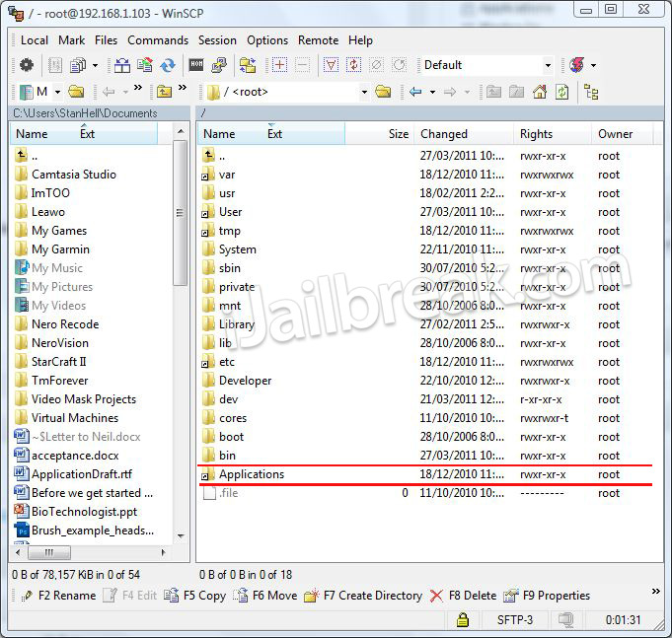Screen dimensions: 672x638
Task: Open the Local menu
Action: [x=35, y=40]
